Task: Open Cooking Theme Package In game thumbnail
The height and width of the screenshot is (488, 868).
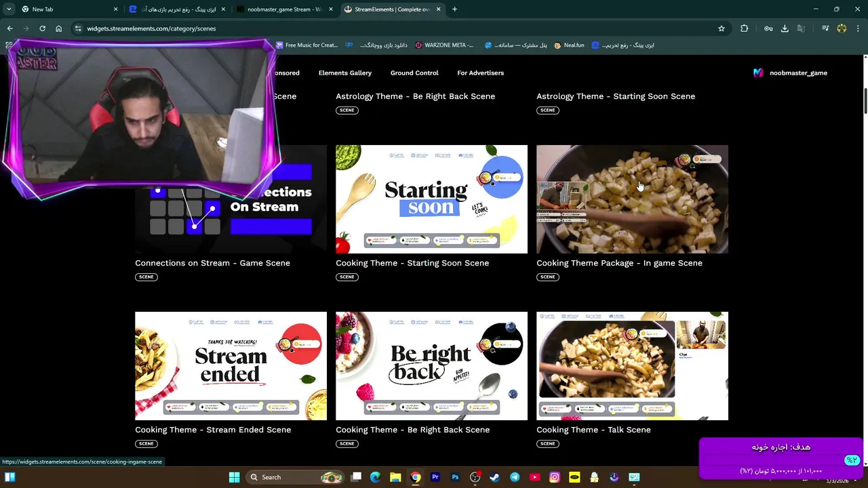Action: pos(632,199)
